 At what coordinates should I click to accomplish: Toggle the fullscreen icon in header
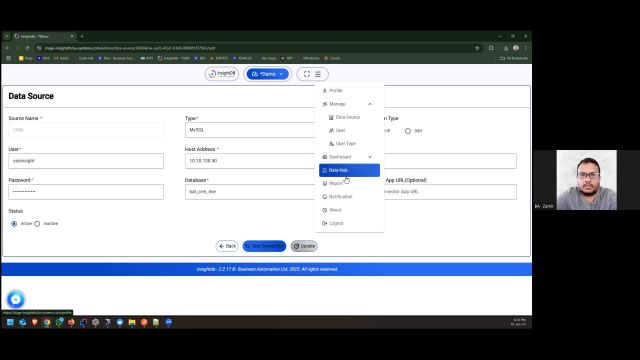click(307, 74)
